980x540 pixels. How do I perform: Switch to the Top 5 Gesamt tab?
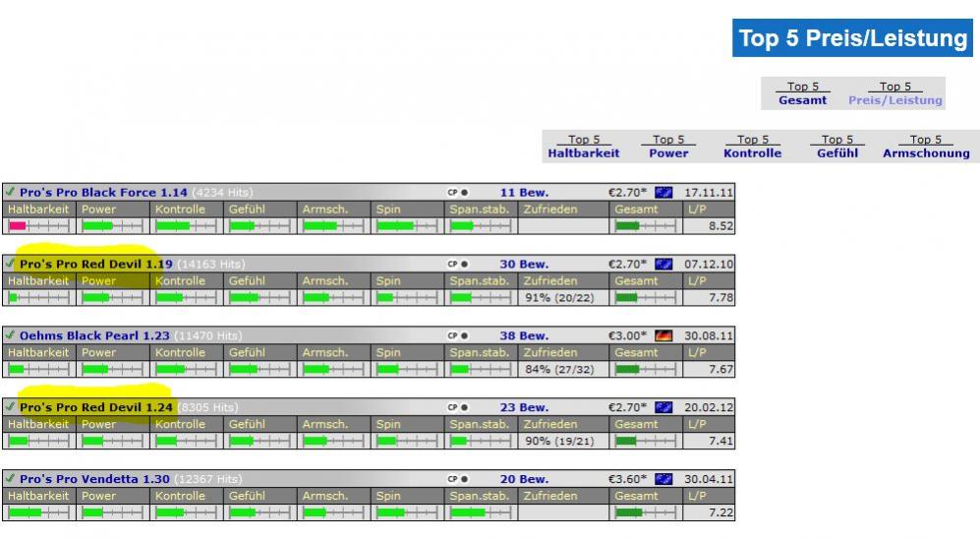(x=802, y=93)
